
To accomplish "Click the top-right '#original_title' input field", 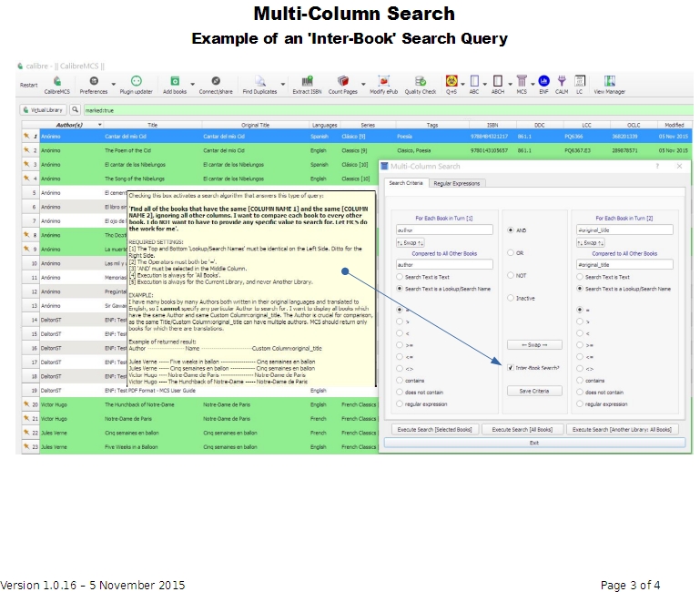I will [624, 230].
